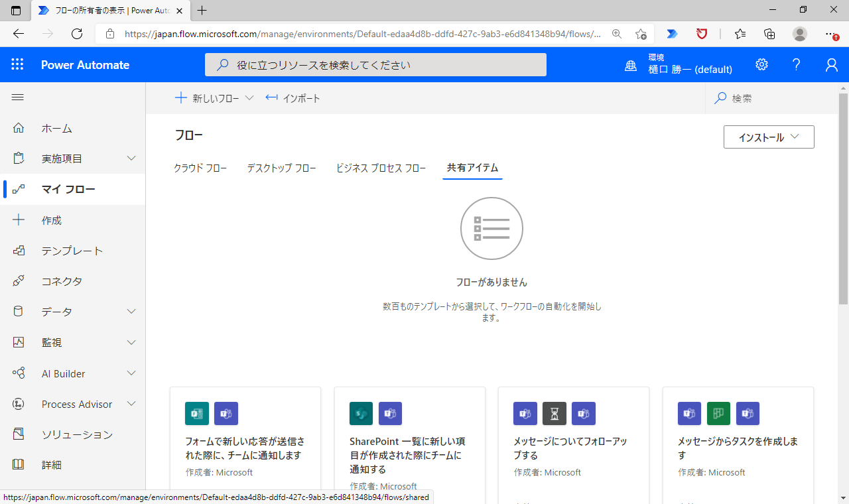Screen dimensions: 849x504
Task: Click the 実施項目 clipboard icon
Action: (x=19, y=158)
